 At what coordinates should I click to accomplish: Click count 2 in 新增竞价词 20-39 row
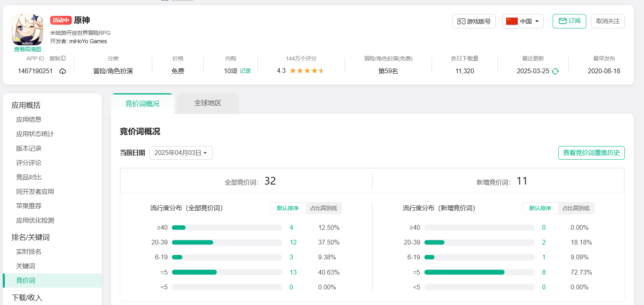[x=544, y=242]
